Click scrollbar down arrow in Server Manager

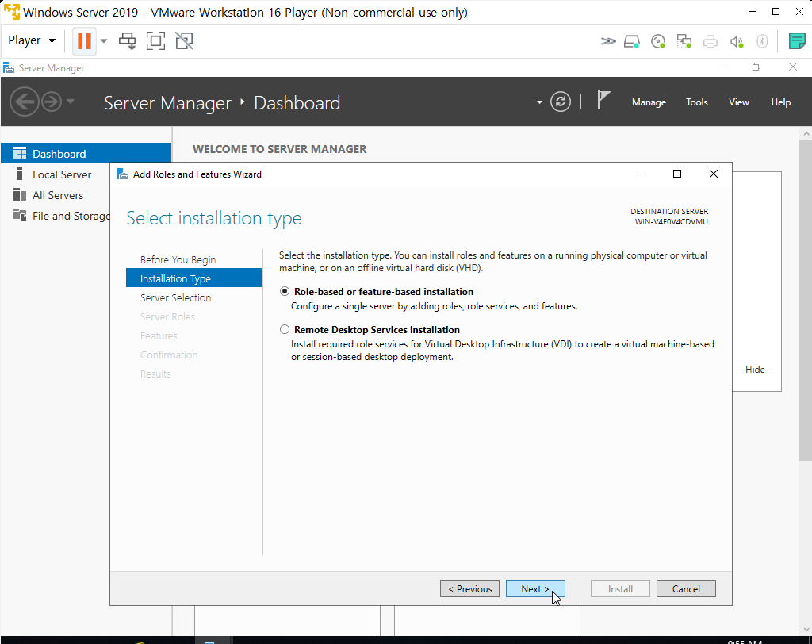click(x=806, y=630)
